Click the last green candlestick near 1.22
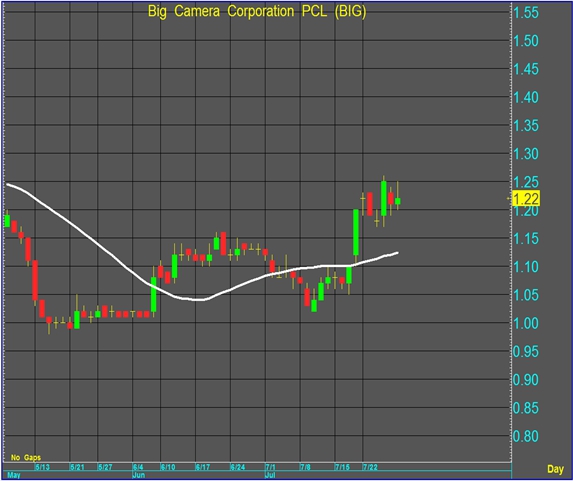The width and height of the screenshot is (573, 481). pyautogui.click(x=398, y=201)
